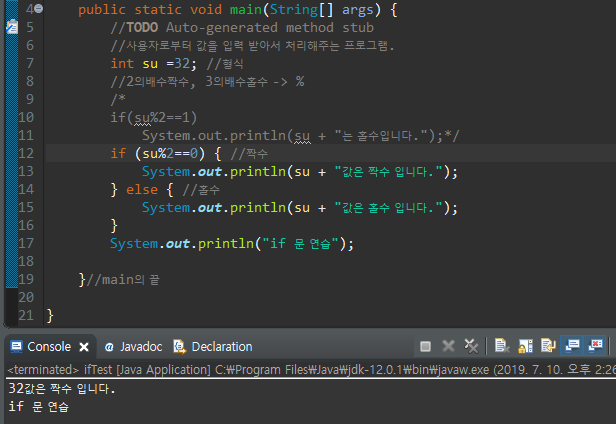This screenshot has height=424, width=616.
Task: Clear the console output
Action: pyautogui.click(x=502, y=346)
